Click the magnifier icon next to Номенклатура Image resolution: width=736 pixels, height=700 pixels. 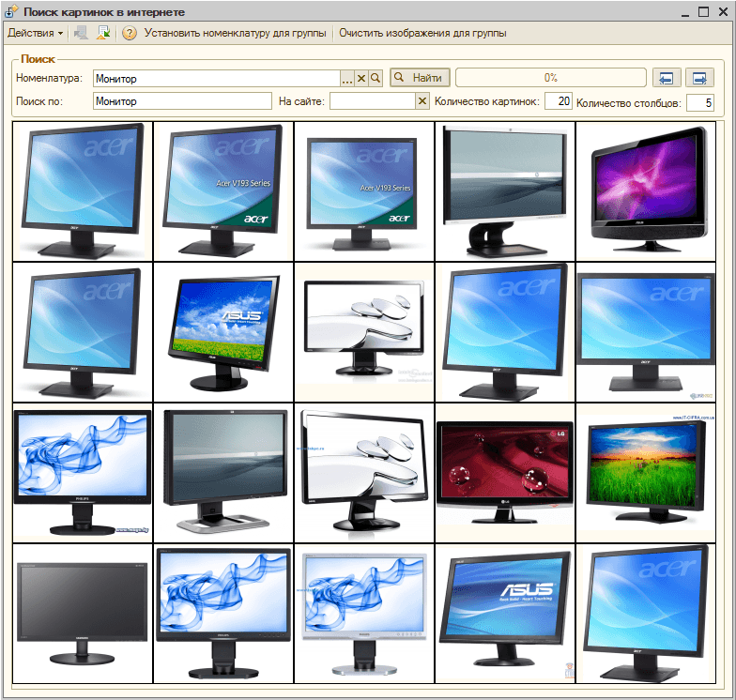click(x=376, y=78)
